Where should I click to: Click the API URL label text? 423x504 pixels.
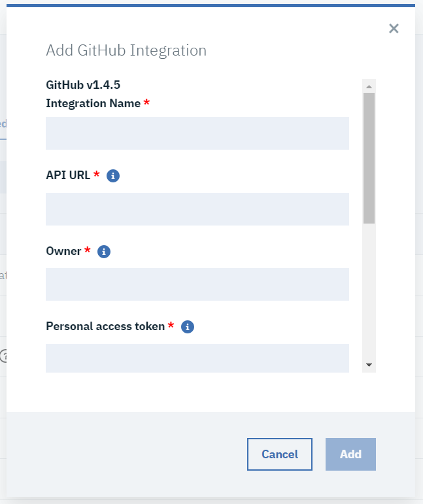(68, 175)
